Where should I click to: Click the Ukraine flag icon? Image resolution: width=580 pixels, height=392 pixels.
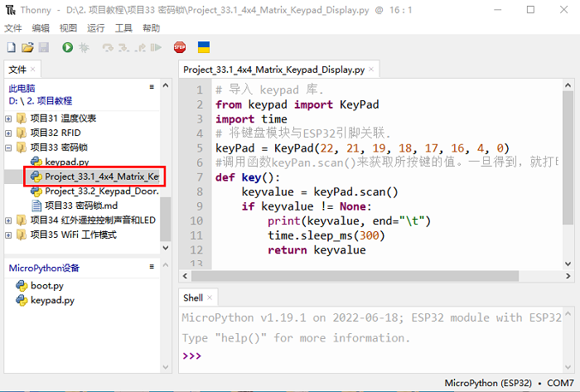(x=203, y=48)
